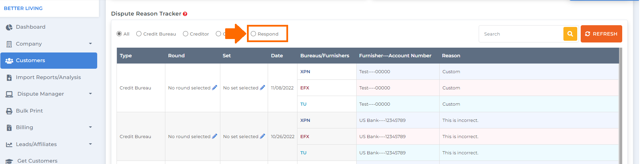Click the Dispute Manager laptop icon
The image size is (644, 164).
[x=9, y=94]
